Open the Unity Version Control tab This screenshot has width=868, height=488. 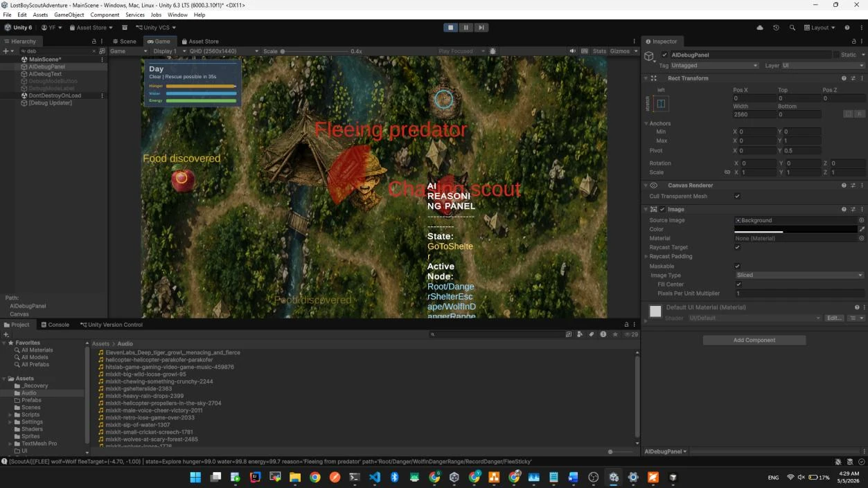(111, 325)
